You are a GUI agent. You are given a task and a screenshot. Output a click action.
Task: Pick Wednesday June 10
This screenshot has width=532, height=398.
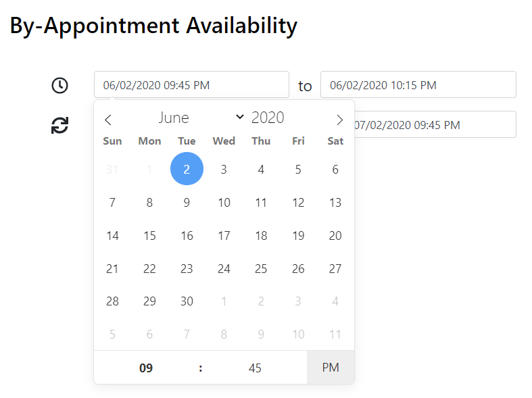coord(224,202)
